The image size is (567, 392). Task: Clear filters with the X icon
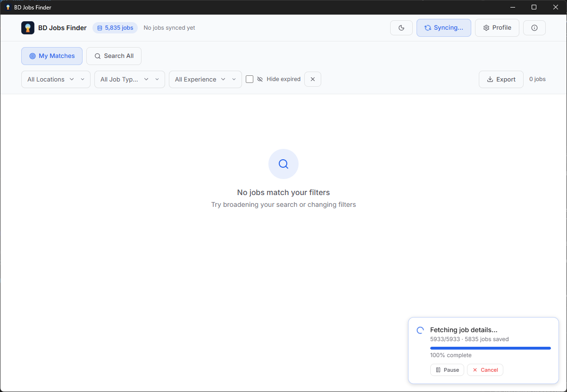tap(313, 79)
